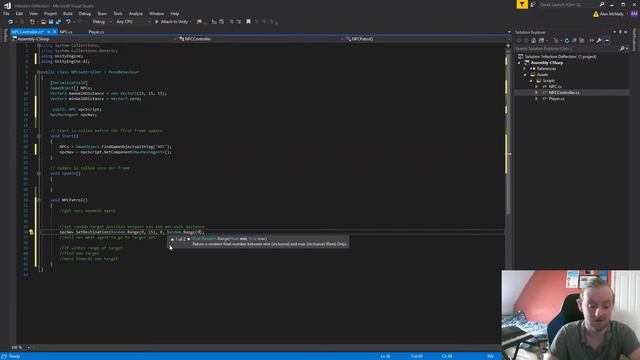Collapse the Update() method outlining toggle
The image size is (640, 360).
[x=39, y=173]
